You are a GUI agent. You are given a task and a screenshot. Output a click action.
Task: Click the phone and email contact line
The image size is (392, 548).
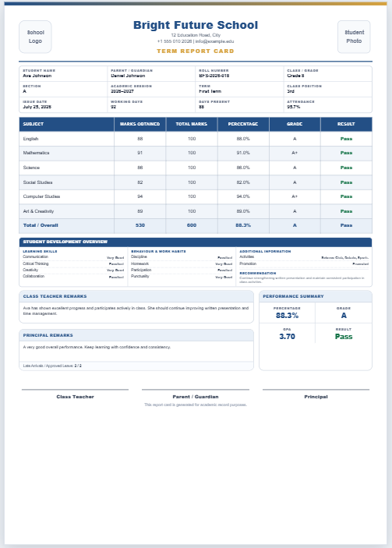pyautogui.click(x=196, y=41)
